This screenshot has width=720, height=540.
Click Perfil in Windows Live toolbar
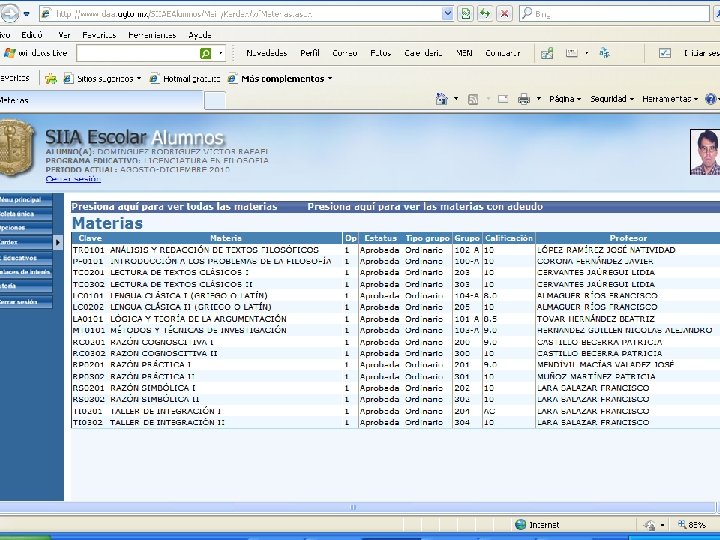[x=310, y=53]
